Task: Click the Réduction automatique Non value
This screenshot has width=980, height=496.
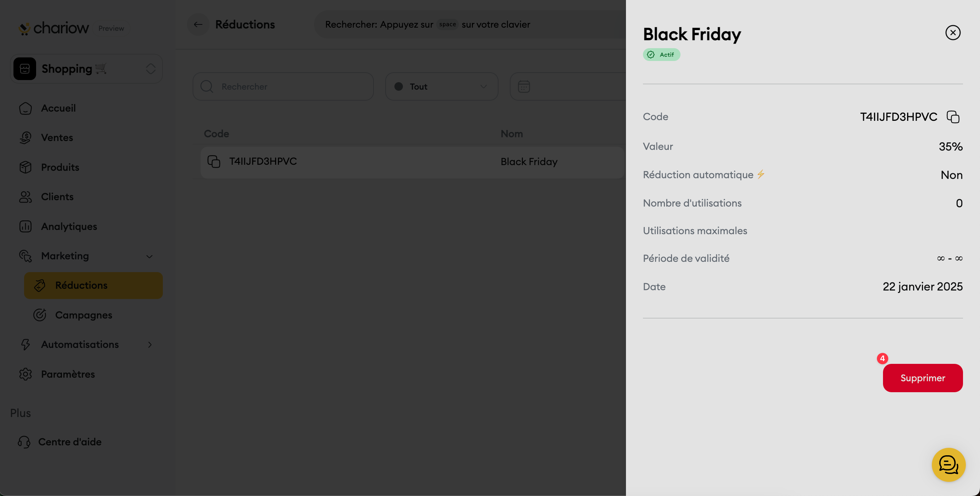Action: point(951,175)
